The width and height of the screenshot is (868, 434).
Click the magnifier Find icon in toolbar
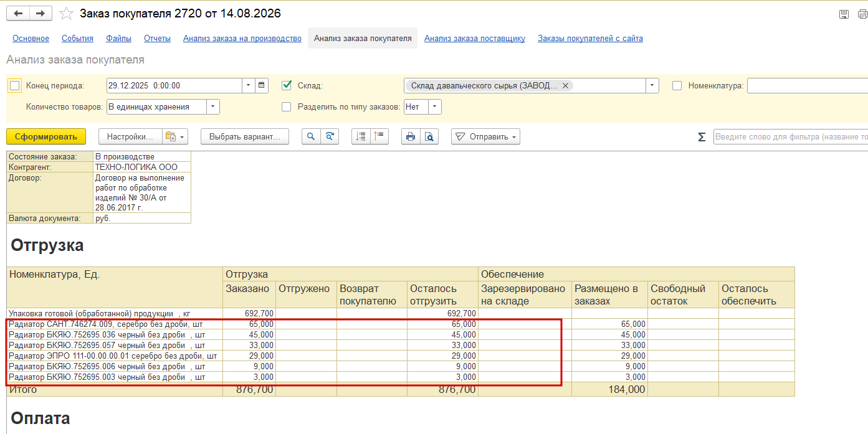(311, 137)
